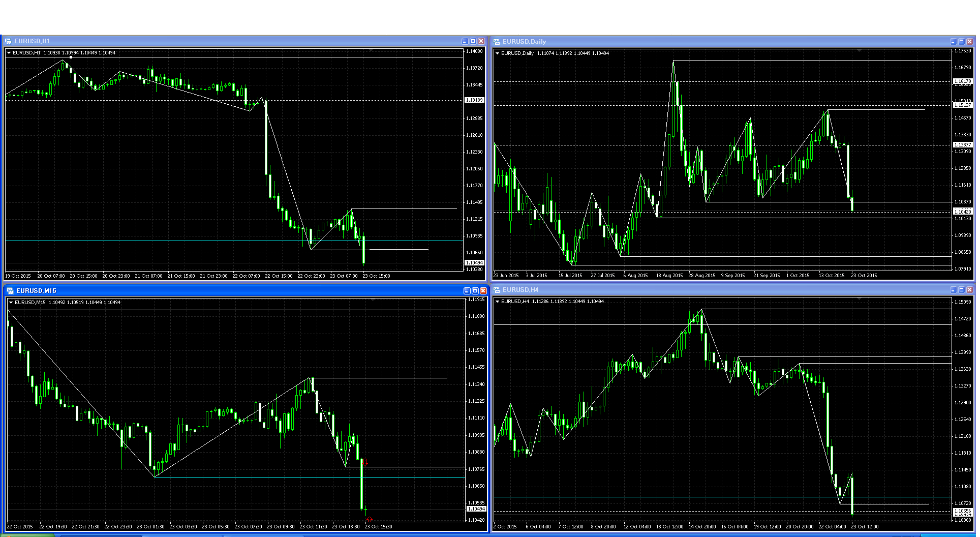Click the EURUSD,Daily window chart icon
Screen dimensions: 980x537
point(497,42)
